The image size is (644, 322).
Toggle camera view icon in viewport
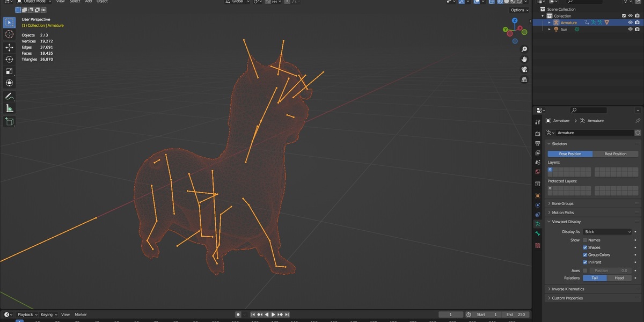tap(524, 69)
